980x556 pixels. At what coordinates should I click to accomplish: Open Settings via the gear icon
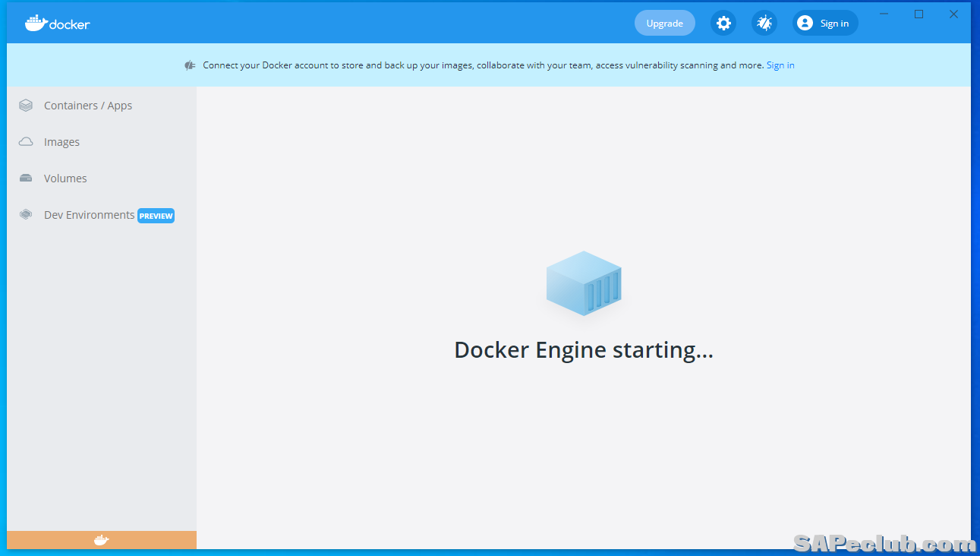[723, 24]
